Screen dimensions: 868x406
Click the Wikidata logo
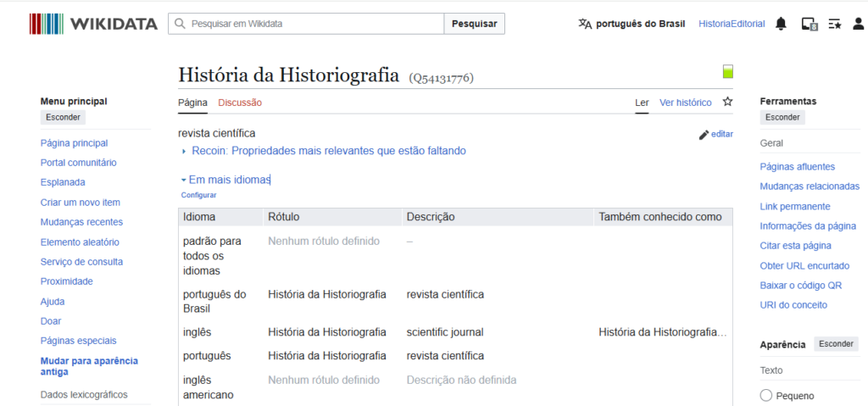pos(93,24)
